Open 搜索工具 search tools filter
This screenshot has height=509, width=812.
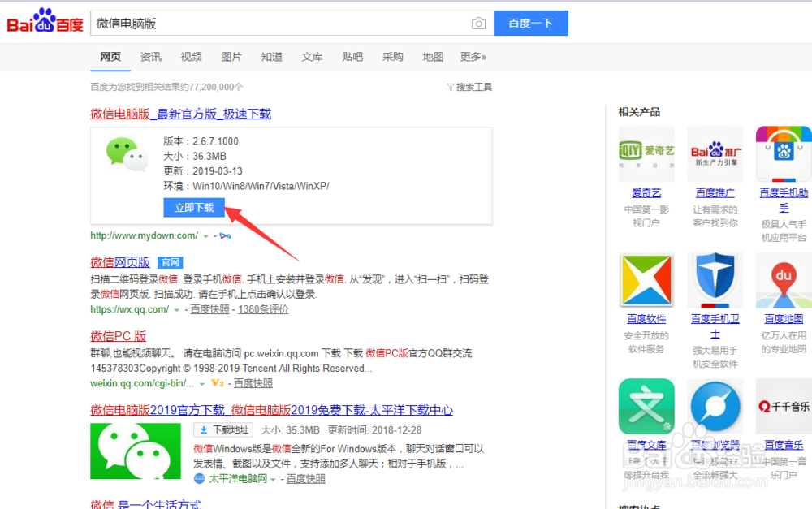(469, 87)
